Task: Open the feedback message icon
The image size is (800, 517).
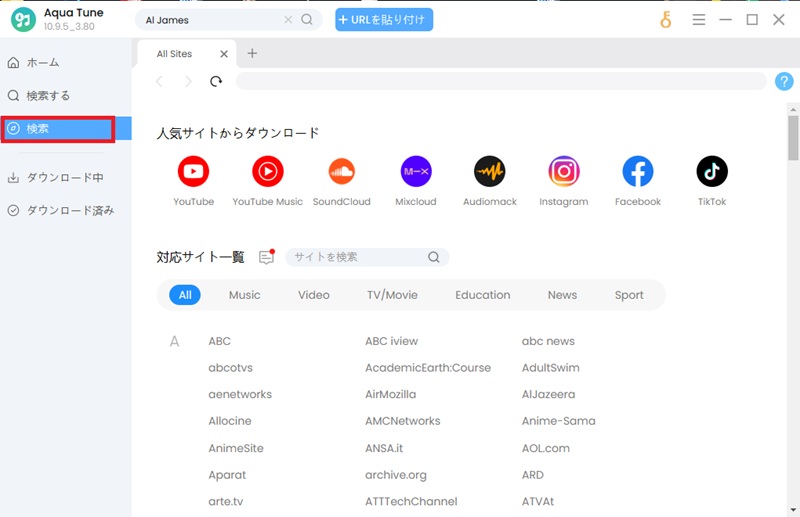Action: pyautogui.click(x=266, y=257)
